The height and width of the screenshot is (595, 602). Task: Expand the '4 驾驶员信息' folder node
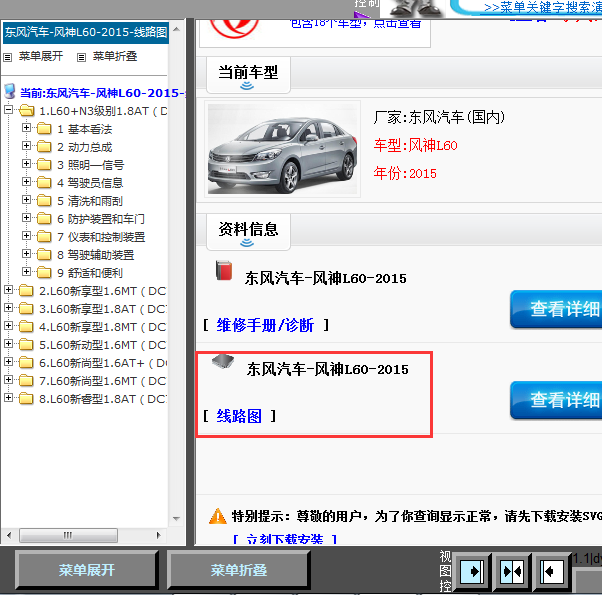(26, 182)
